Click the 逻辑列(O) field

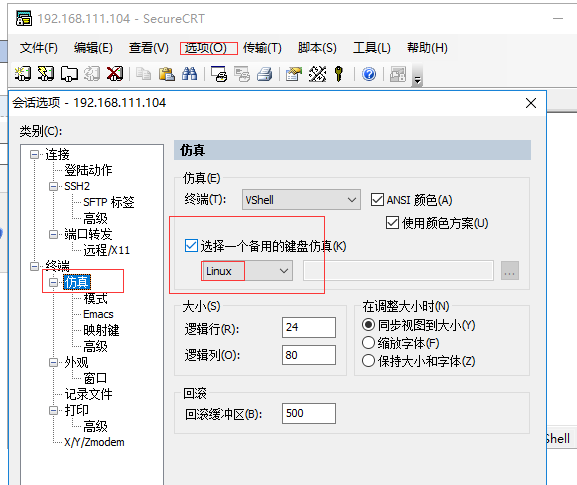pos(309,355)
